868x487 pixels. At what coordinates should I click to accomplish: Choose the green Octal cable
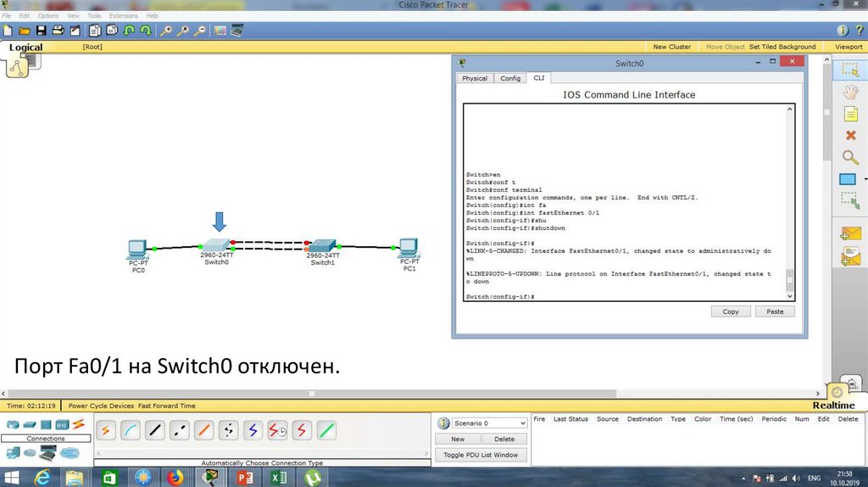pos(326,430)
